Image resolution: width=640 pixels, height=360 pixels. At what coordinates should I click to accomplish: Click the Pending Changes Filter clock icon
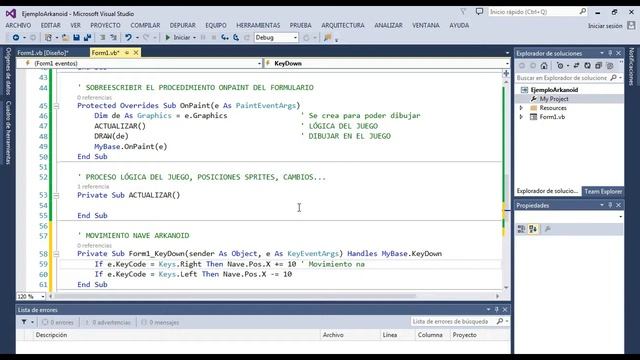(560, 66)
